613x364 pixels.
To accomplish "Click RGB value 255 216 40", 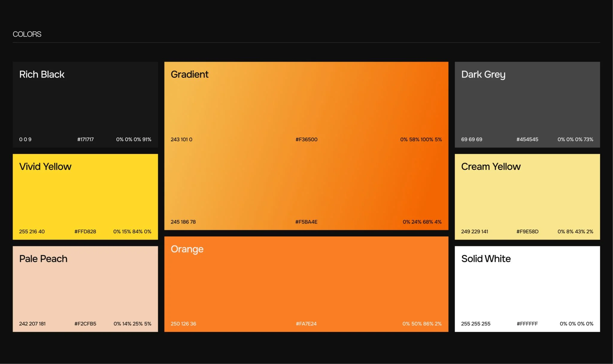I will 32,231.
